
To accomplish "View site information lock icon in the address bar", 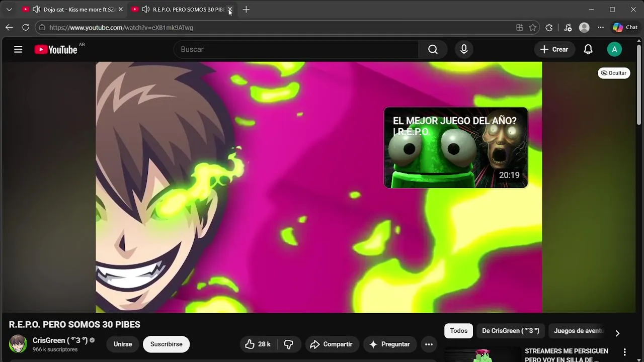I will [42, 28].
